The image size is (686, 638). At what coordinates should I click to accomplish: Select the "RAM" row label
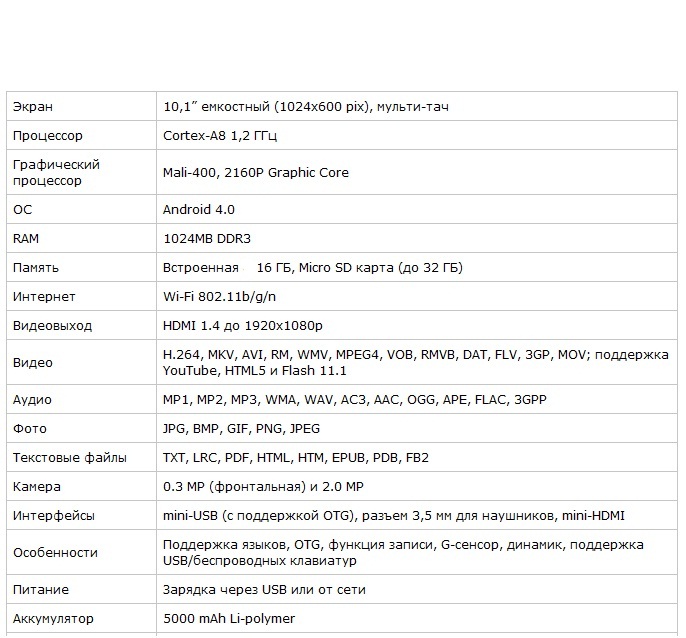tap(26, 239)
